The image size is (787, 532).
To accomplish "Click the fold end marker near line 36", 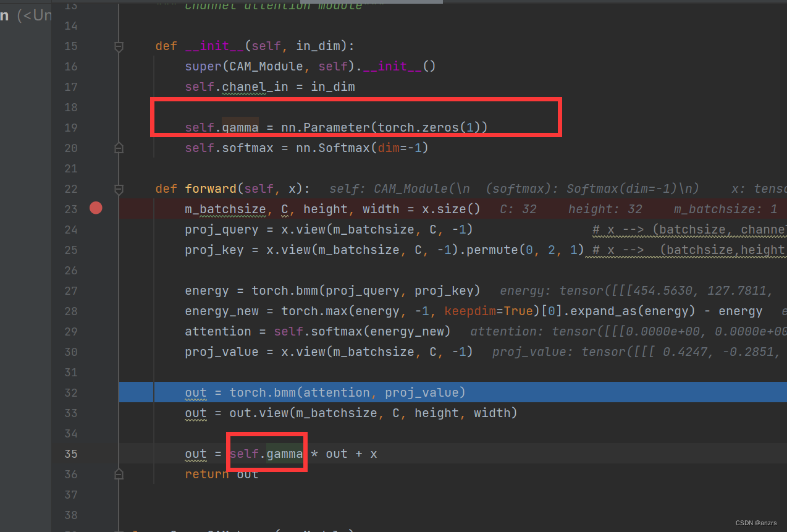I will [x=118, y=475].
